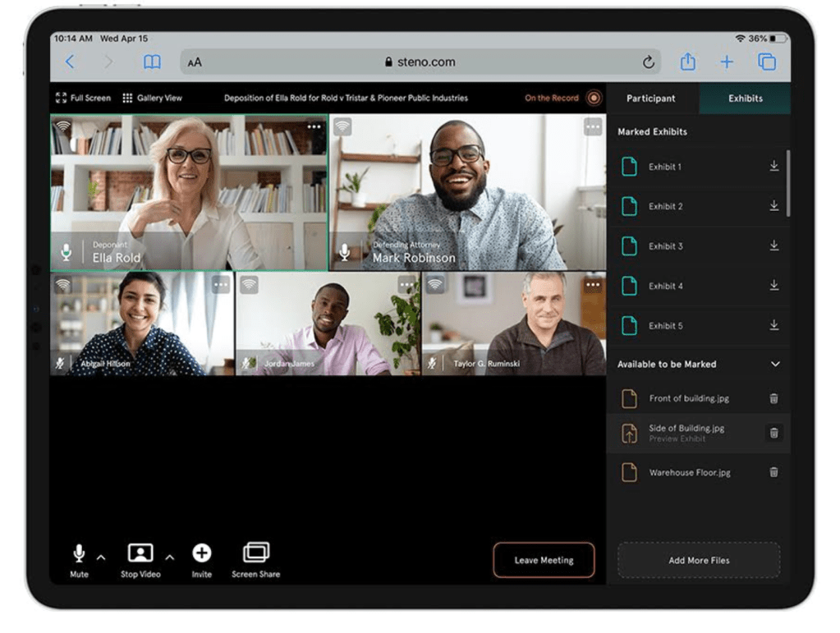Check connection icon on Abigail Hillson's tile
The height and width of the screenshot is (633, 840).
pos(63,285)
